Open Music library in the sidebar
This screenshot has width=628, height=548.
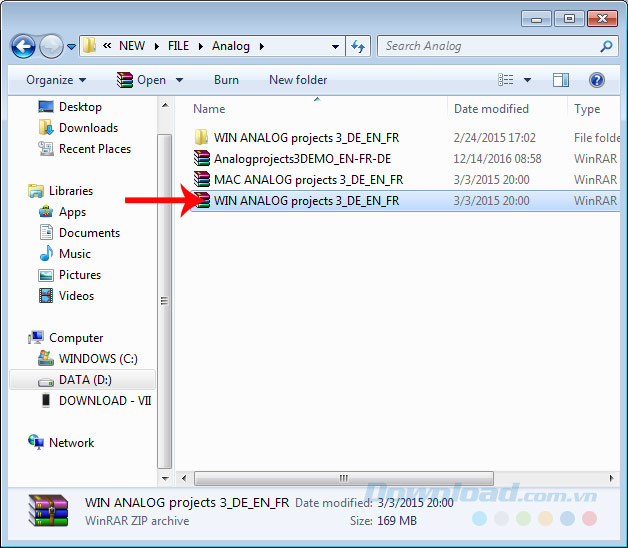[74, 254]
